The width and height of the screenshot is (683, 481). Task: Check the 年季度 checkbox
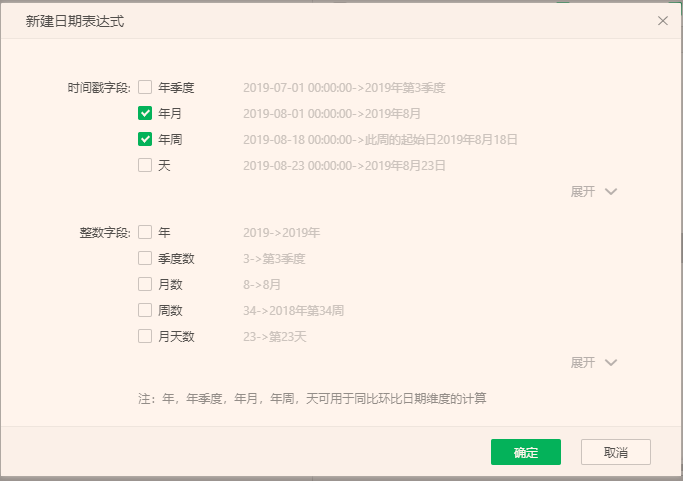[x=145, y=87]
